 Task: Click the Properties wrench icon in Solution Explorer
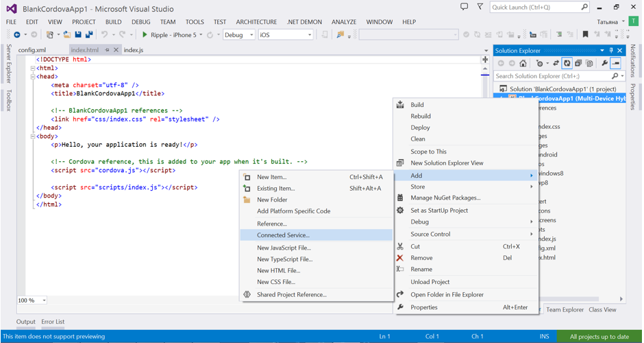(x=604, y=63)
